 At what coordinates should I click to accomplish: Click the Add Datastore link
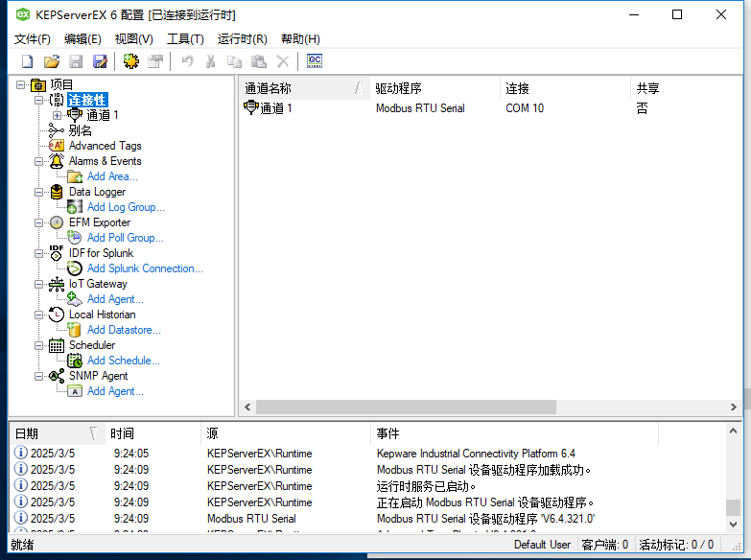point(124,330)
